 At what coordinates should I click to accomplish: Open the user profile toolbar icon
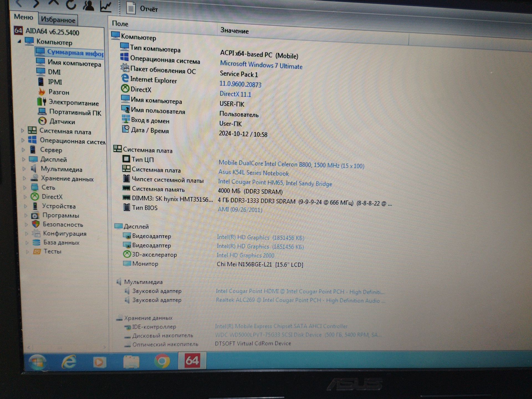(x=88, y=5)
